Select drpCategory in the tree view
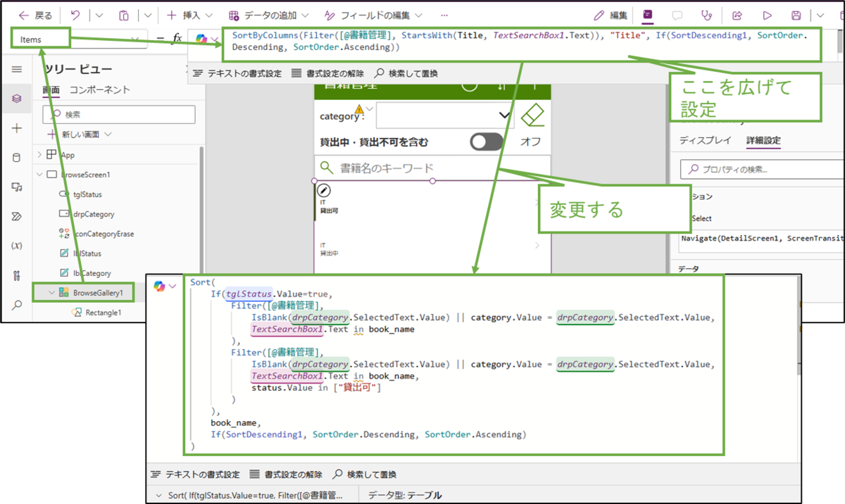845x504 pixels. point(92,214)
